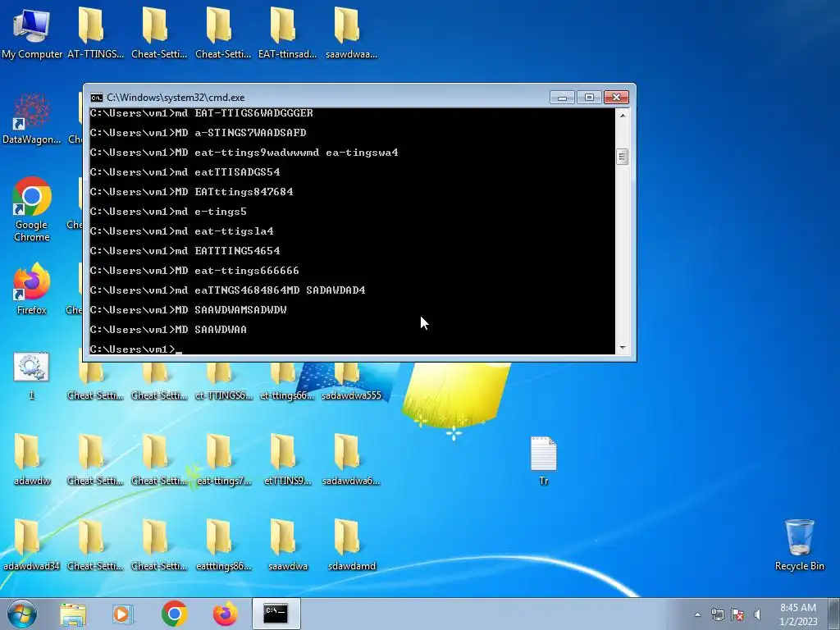The height and width of the screenshot is (630, 840).
Task: Click the cmd.exe title bar system icon
Action: (97, 98)
